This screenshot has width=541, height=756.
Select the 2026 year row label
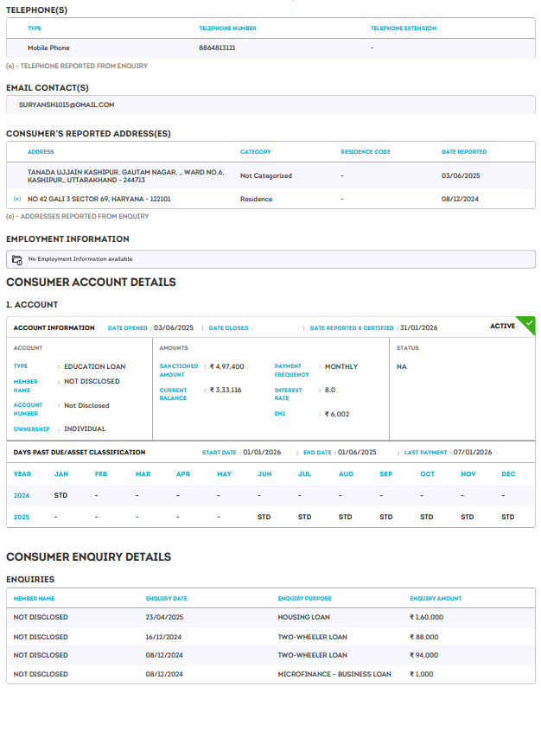[22, 495]
